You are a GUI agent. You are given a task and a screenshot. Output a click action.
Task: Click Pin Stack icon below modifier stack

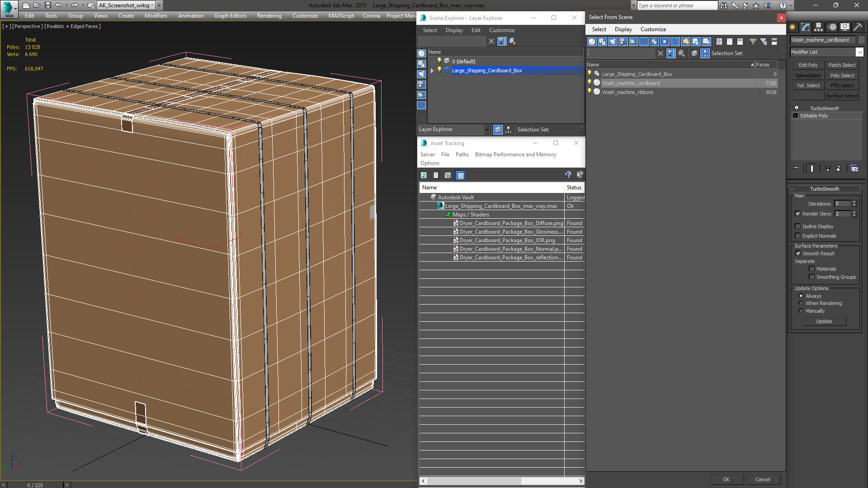[x=796, y=169]
